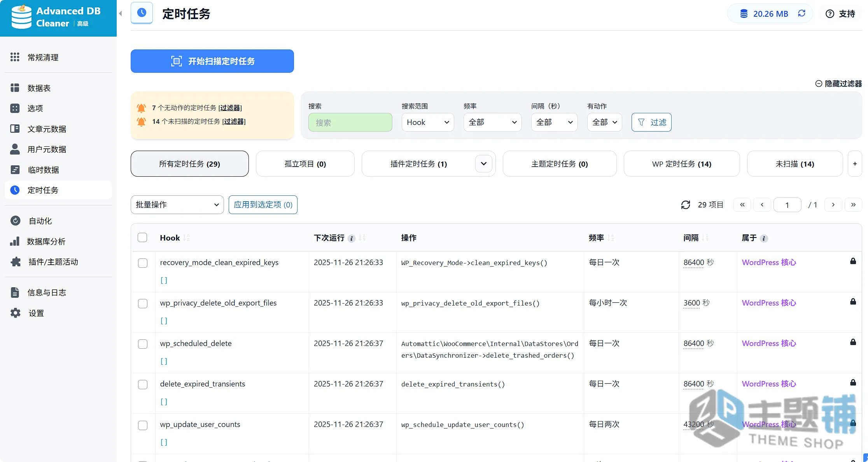This screenshot has height=462, width=868.
Task: Click lock icon in delete_expired_transients row
Action: (x=853, y=383)
